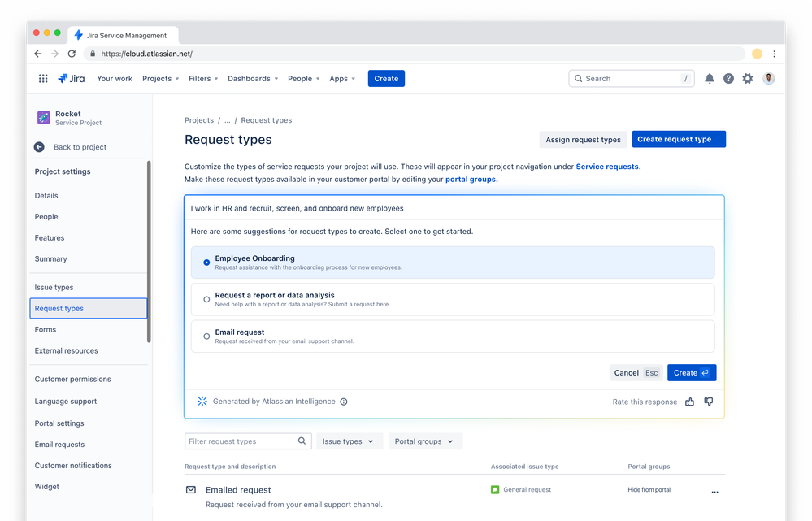Rate the response with thumbs up
The width and height of the screenshot is (812, 521).
click(x=690, y=402)
